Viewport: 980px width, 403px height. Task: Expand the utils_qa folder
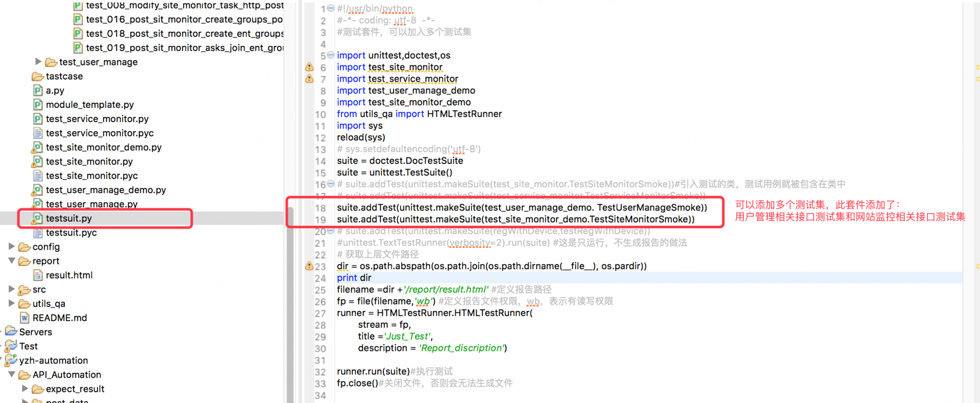tap(12, 303)
